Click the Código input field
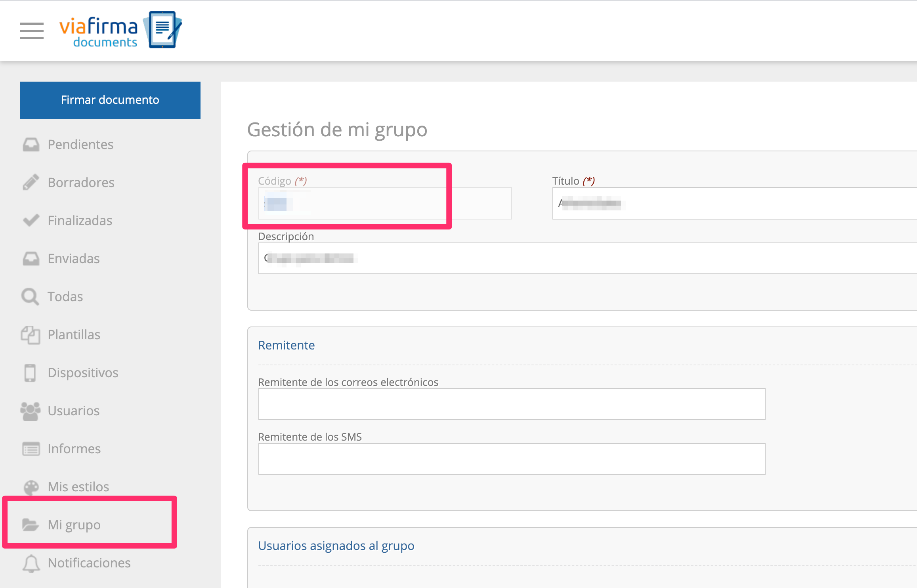Screen dimensions: 917x588 [x=384, y=204]
